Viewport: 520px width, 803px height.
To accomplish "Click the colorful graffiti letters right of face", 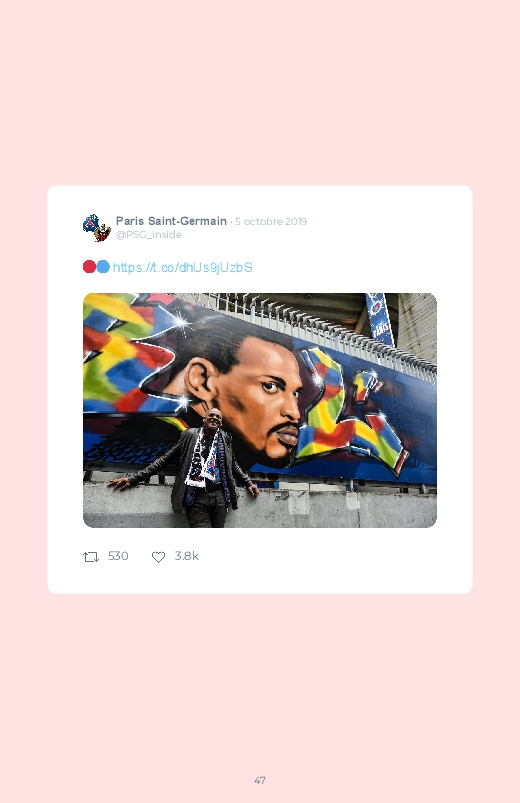I will coord(352,407).
